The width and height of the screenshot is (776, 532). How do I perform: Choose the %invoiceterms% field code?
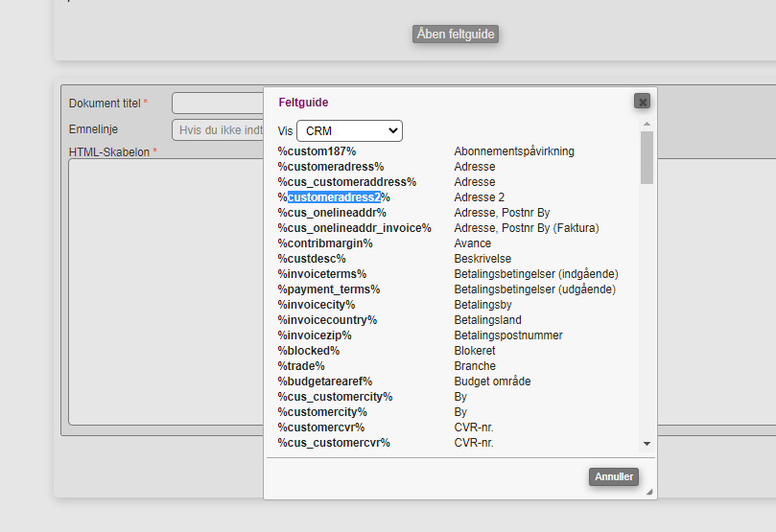(x=322, y=274)
